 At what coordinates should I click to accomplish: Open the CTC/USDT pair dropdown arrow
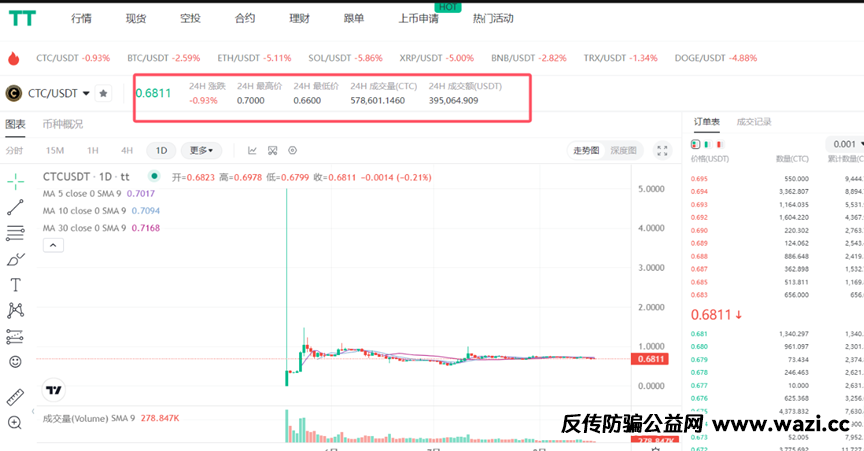coord(86,93)
